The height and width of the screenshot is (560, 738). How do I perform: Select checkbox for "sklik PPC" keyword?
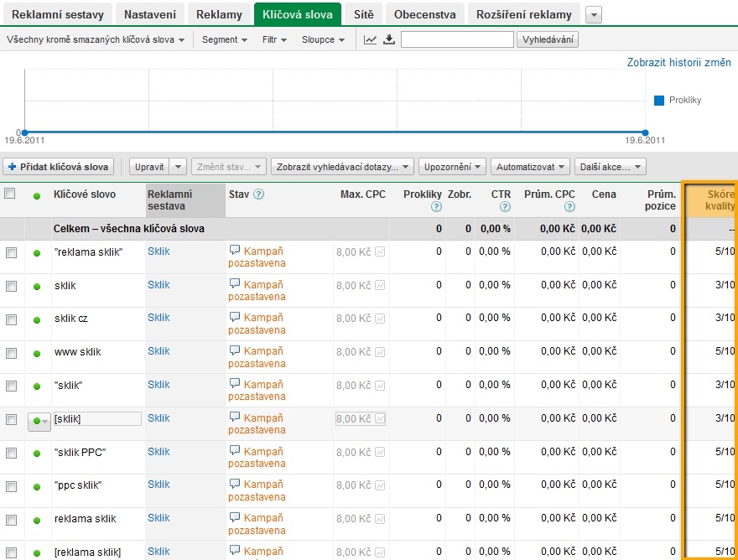pyautogui.click(x=11, y=453)
